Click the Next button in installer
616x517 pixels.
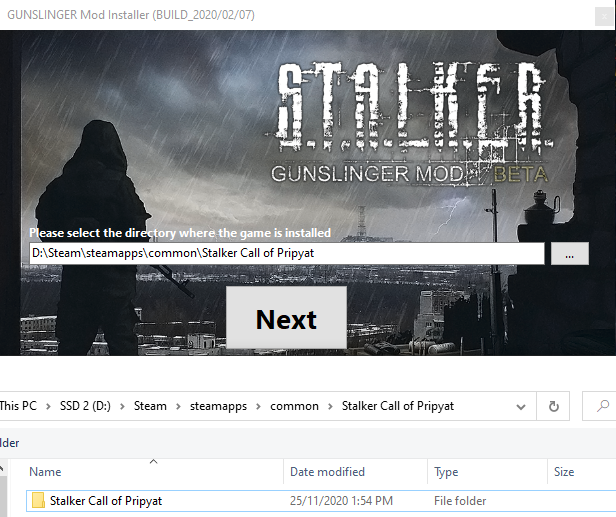point(286,317)
